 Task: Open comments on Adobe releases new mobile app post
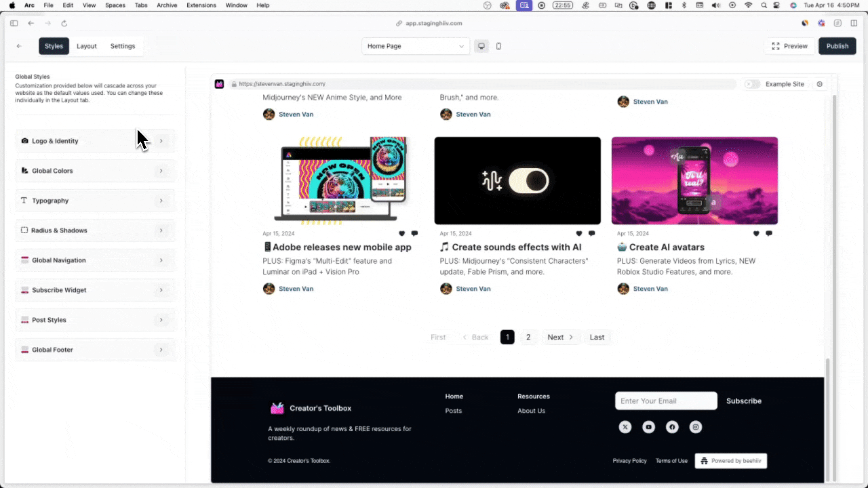(x=414, y=233)
